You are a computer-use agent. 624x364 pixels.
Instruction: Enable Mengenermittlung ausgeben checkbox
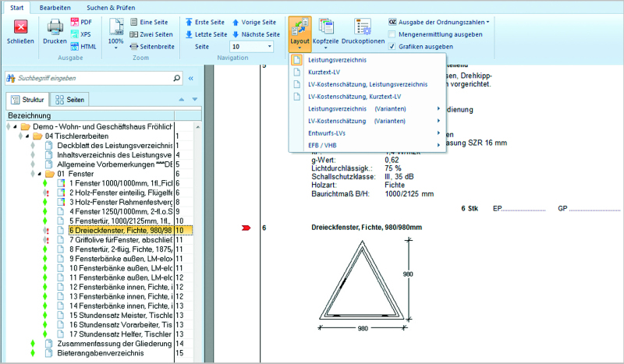392,34
